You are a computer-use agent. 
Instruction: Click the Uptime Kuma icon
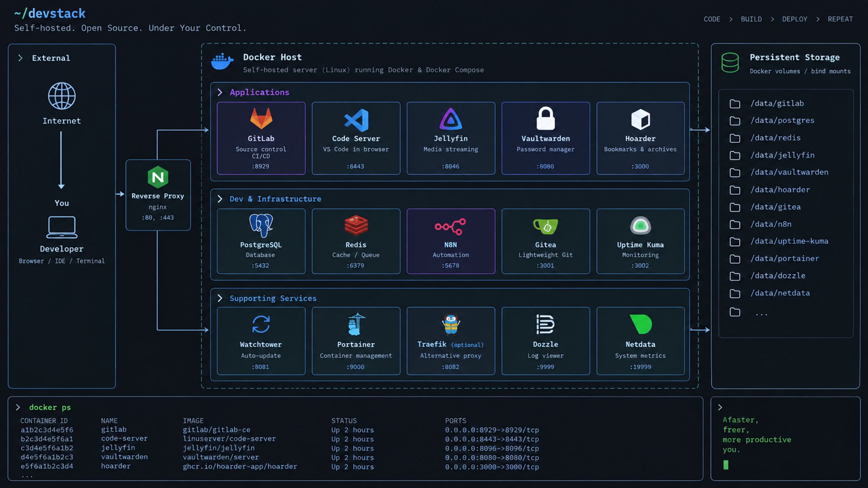pos(640,225)
